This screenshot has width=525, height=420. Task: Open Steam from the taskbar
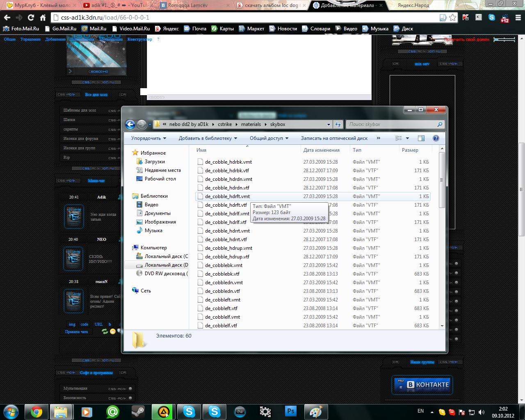point(137,411)
